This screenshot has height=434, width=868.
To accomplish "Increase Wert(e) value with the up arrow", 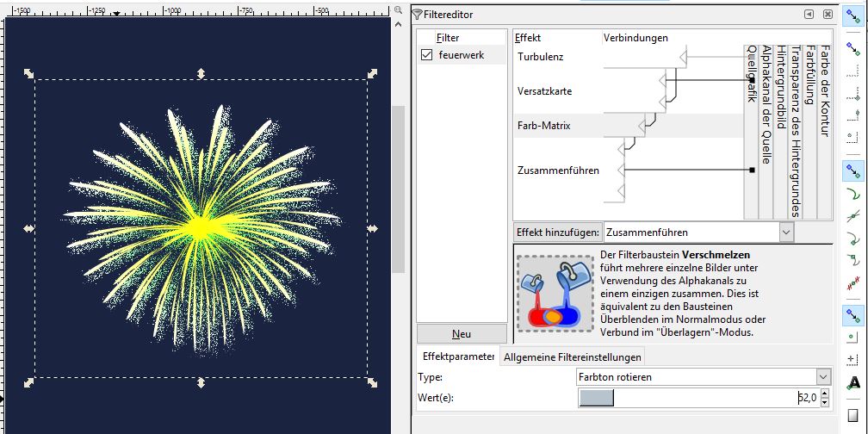I will 826,394.
